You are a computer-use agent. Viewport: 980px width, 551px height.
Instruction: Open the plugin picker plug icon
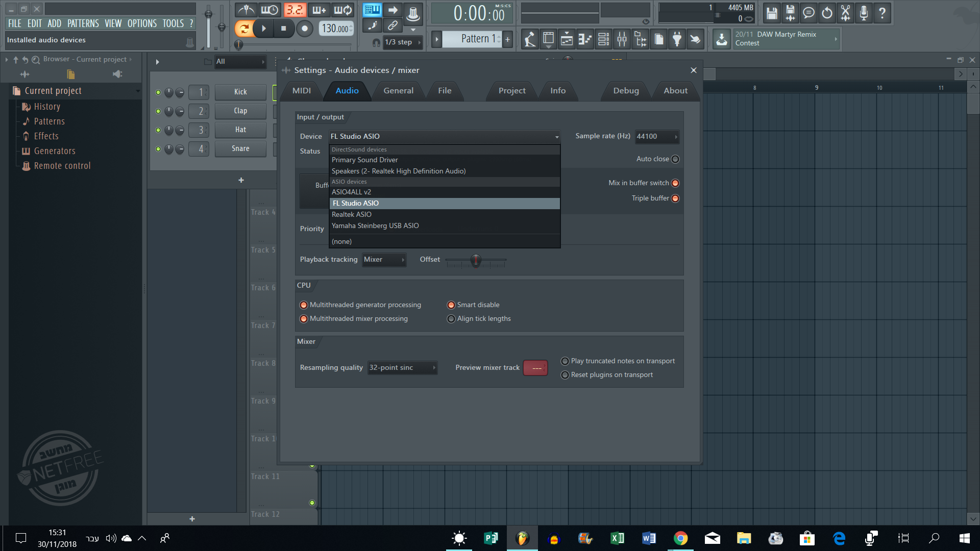677,39
